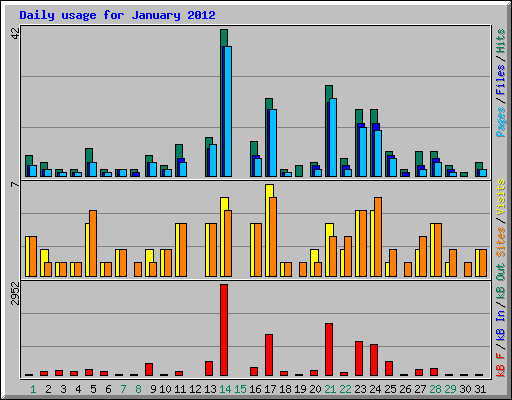Click the orange Sites bar for day 28

point(438,250)
